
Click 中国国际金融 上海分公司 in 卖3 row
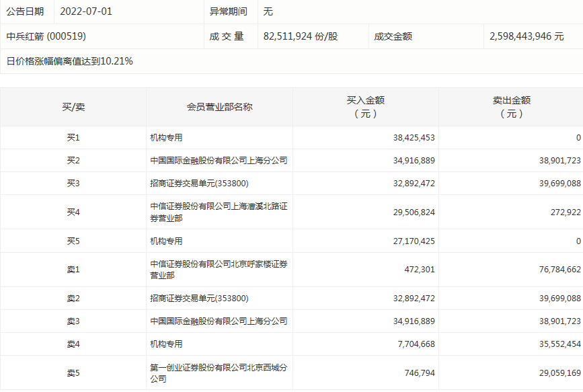click(219, 321)
